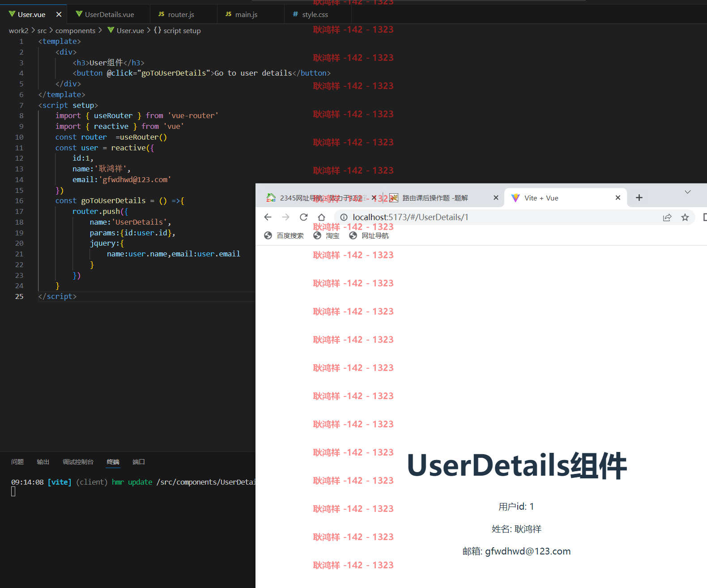
Task: Click the closing </script> tag line
Action: click(x=57, y=296)
